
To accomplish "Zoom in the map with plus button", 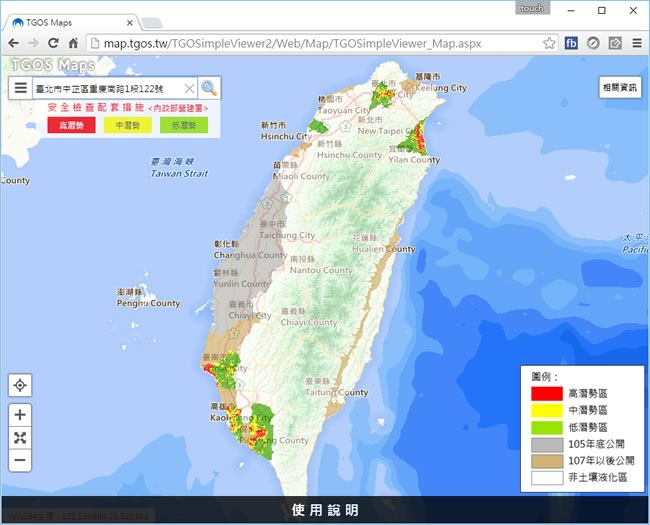I will [20, 414].
